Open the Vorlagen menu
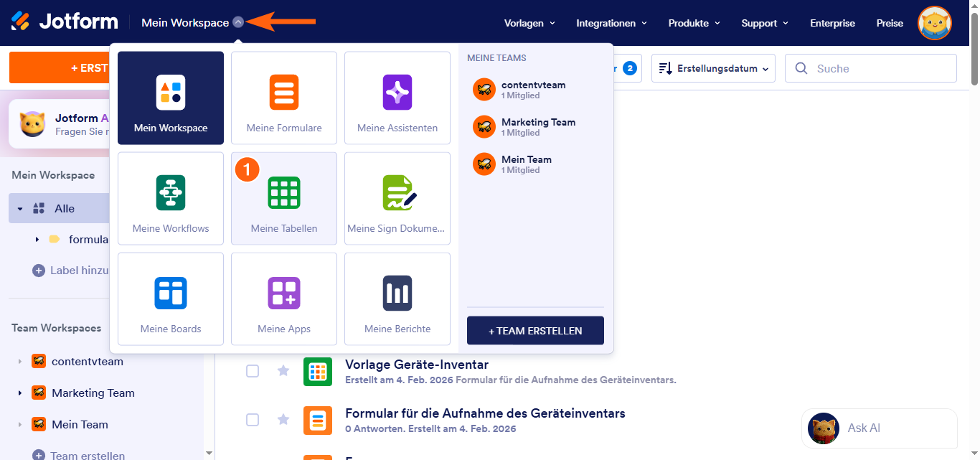980x460 pixels. (x=529, y=23)
